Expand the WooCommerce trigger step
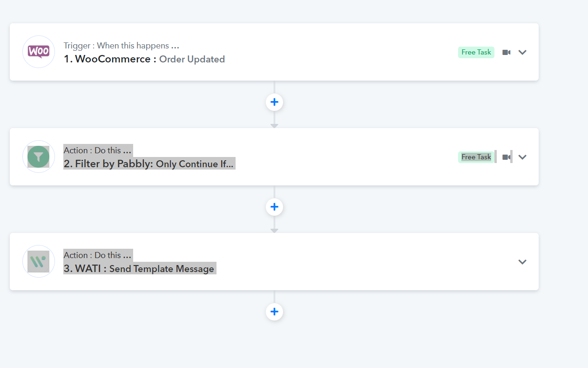The image size is (588, 368). coord(522,52)
